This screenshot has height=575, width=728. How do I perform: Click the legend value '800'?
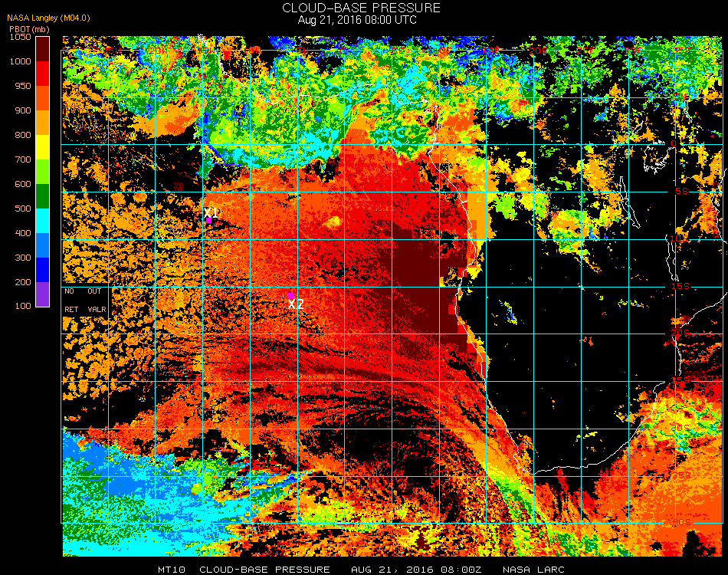coord(23,135)
